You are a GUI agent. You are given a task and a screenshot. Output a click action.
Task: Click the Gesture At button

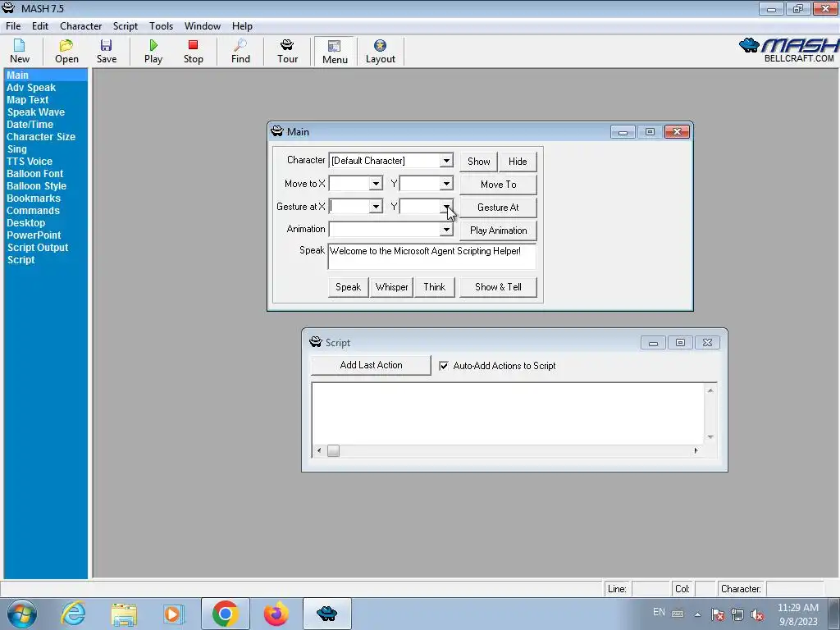point(498,208)
